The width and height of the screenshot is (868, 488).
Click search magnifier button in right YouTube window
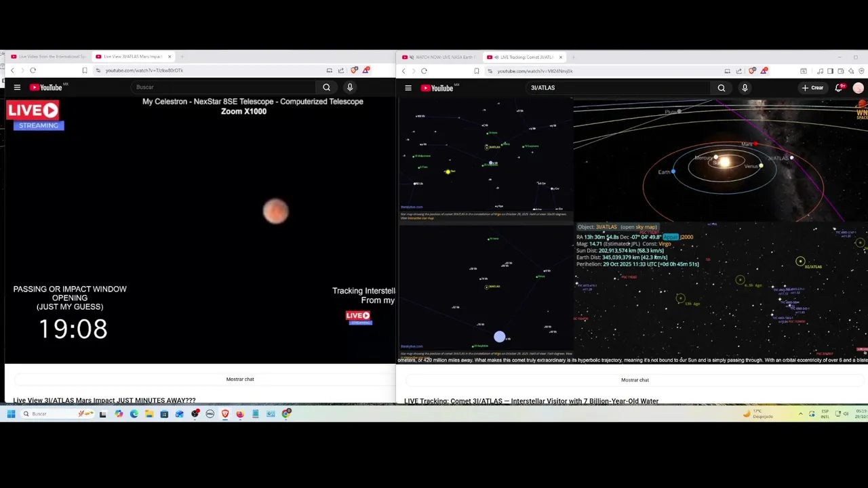coord(722,88)
